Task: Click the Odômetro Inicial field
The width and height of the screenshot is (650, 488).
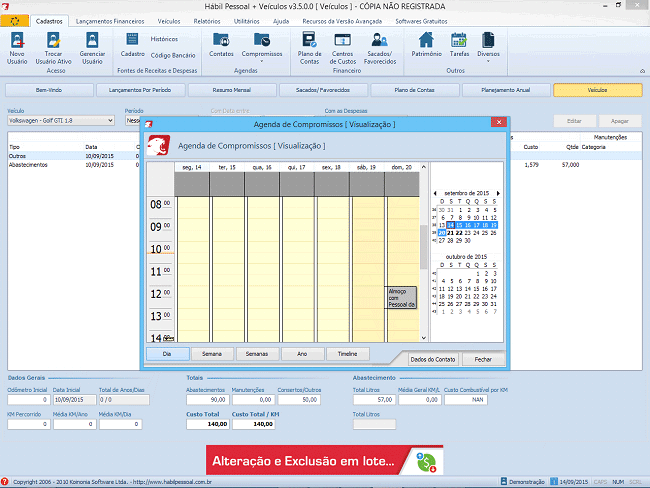Action: point(29,400)
